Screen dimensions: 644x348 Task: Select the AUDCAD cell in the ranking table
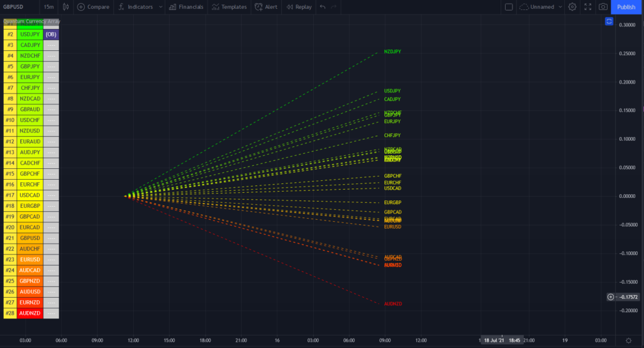[x=30, y=270]
